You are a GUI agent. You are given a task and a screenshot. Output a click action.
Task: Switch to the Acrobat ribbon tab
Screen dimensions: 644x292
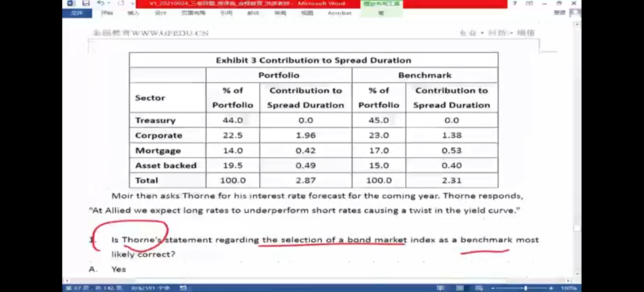click(339, 13)
